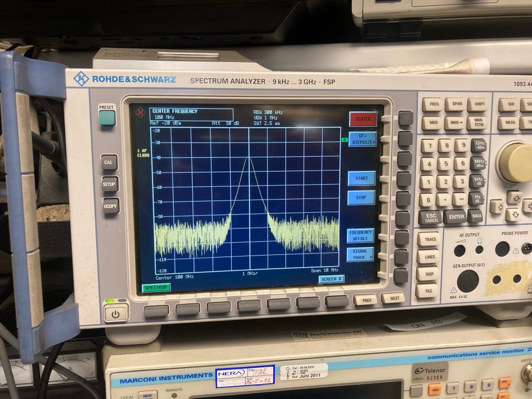532x399 pixels.
Task: Select the STOP softkey on screen
Action: (x=361, y=197)
